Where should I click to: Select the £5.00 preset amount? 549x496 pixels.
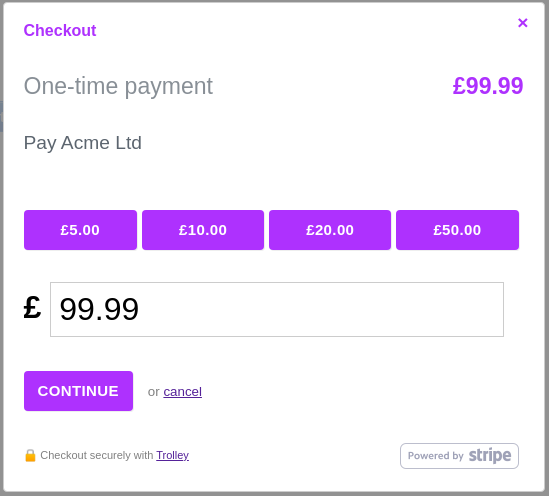(x=80, y=230)
